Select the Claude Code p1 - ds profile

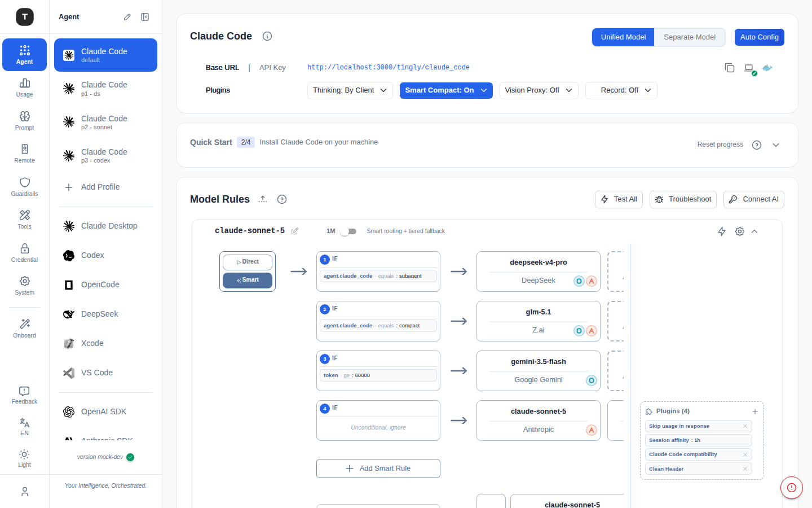[x=105, y=89]
